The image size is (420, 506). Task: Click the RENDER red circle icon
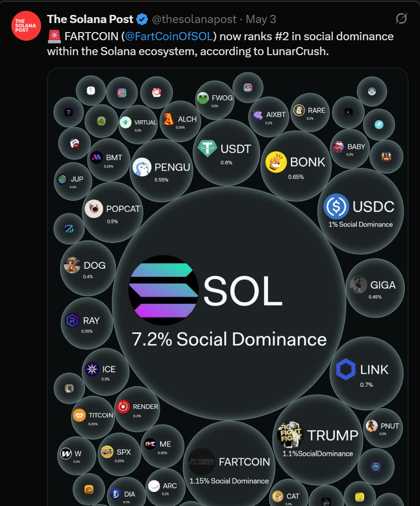123,407
